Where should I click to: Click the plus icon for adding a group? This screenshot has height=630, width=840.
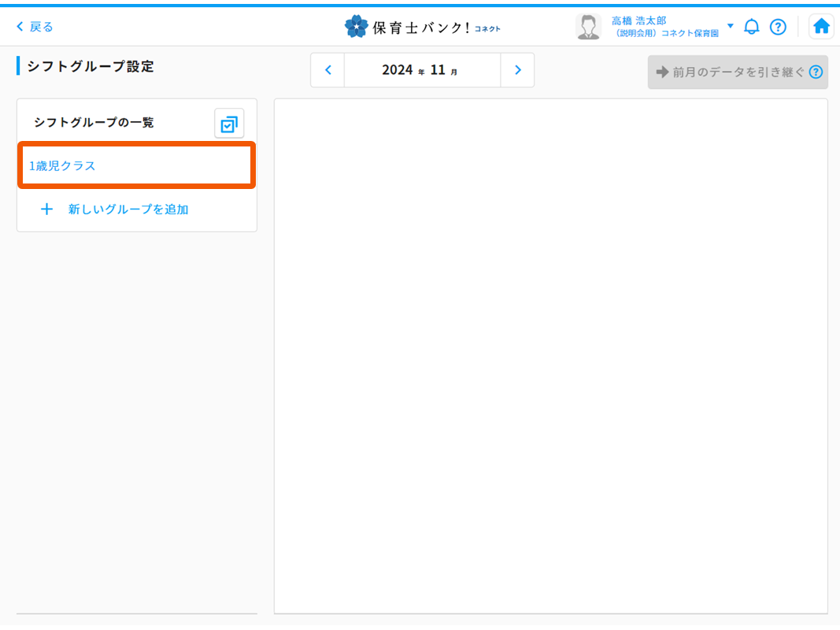click(46, 209)
